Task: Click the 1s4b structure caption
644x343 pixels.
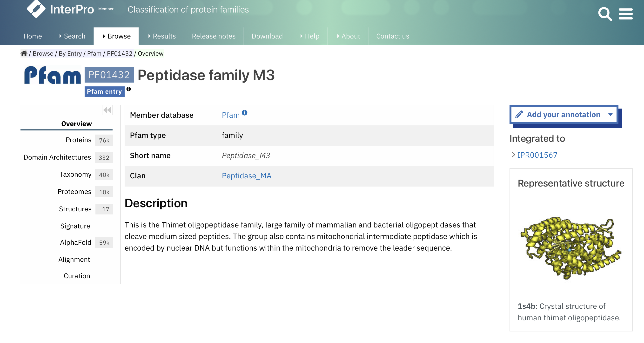Action: coord(569,312)
